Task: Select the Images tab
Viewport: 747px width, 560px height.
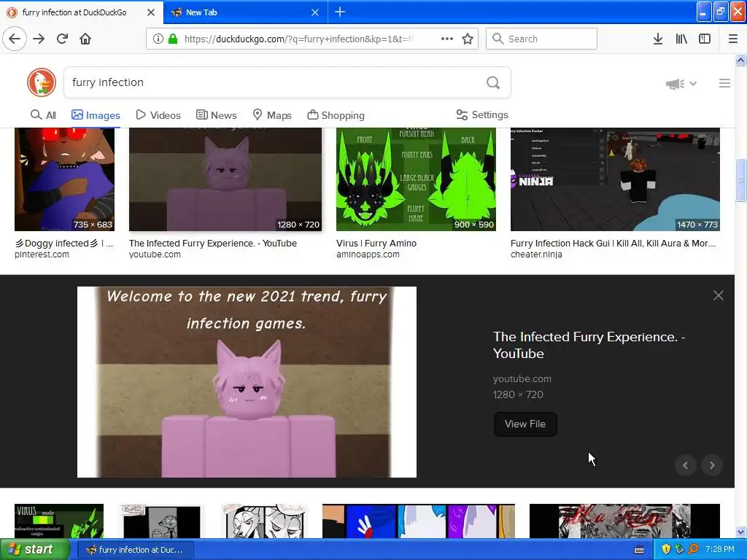Action: point(96,115)
